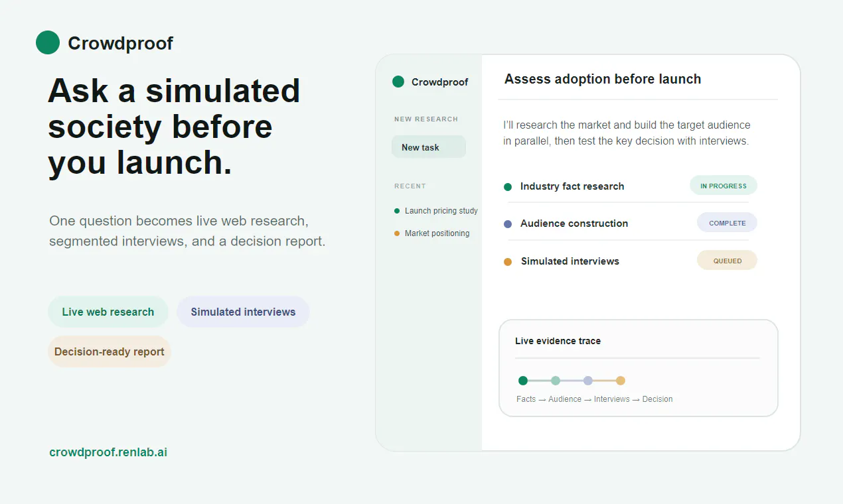This screenshot has height=504, width=843.
Task: Open the Market positioning recent item
Action: coord(437,233)
